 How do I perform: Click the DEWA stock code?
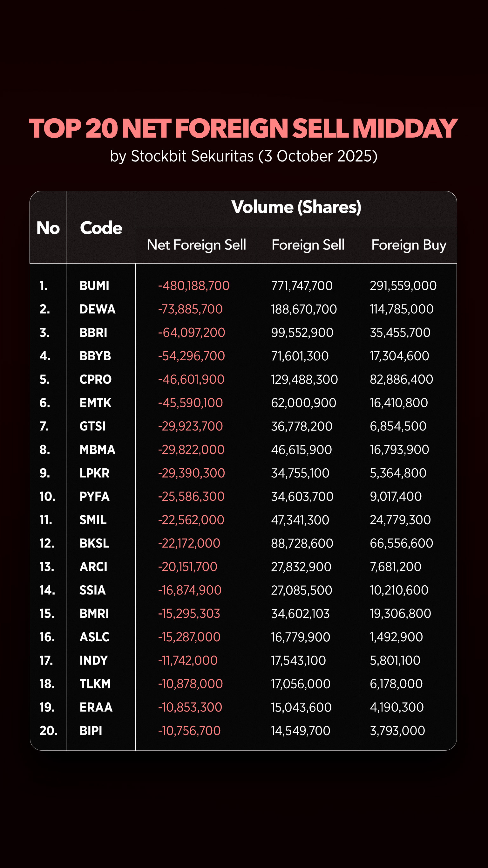pyautogui.click(x=97, y=309)
